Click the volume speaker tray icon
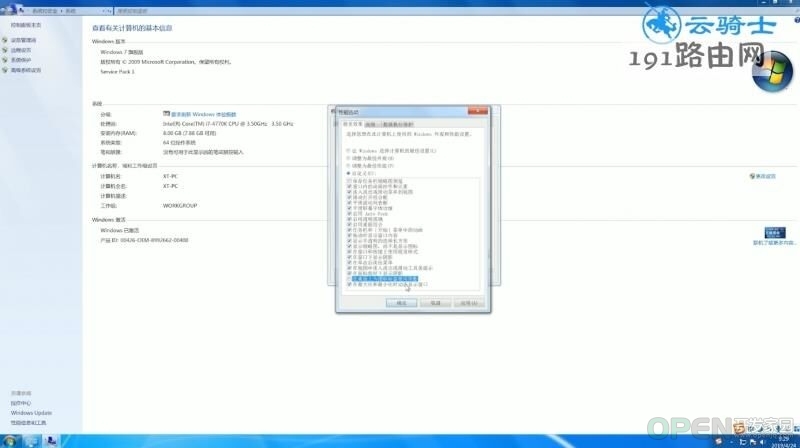This screenshot has height=448, width=800. pos(763,442)
